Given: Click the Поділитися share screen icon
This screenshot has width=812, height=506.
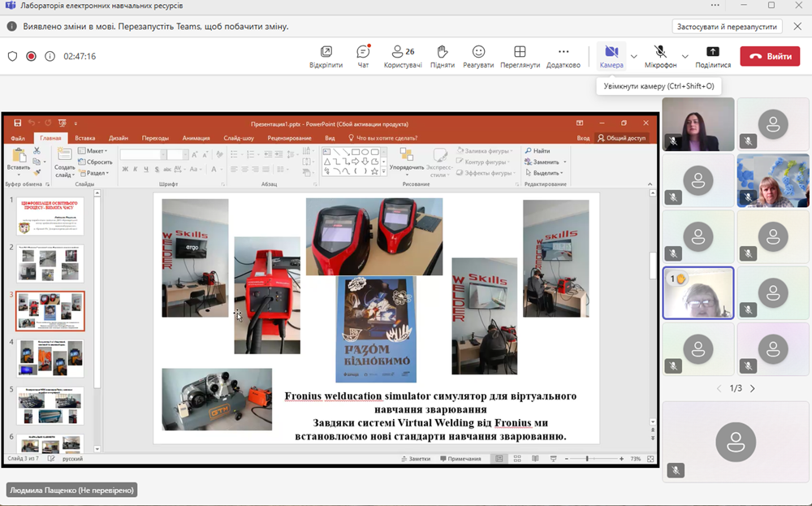Looking at the screenshot, I should coord(713,53).
